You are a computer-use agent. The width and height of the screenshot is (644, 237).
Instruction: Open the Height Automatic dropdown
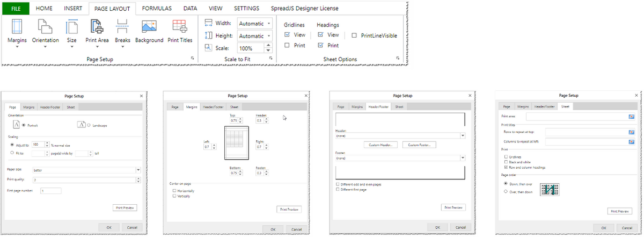coord(255,36)
